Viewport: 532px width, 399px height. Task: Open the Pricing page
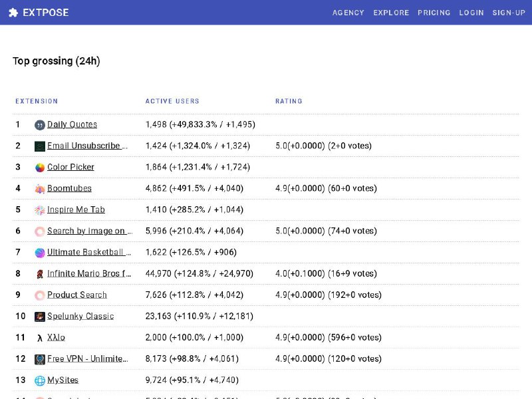(x=434, y=13)
